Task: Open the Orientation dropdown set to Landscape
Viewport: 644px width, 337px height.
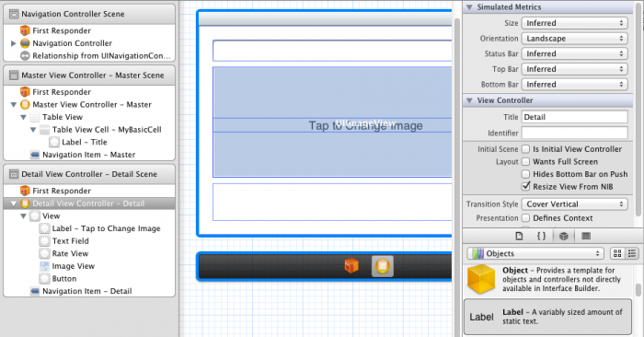Action: click(x=575, y=39)
